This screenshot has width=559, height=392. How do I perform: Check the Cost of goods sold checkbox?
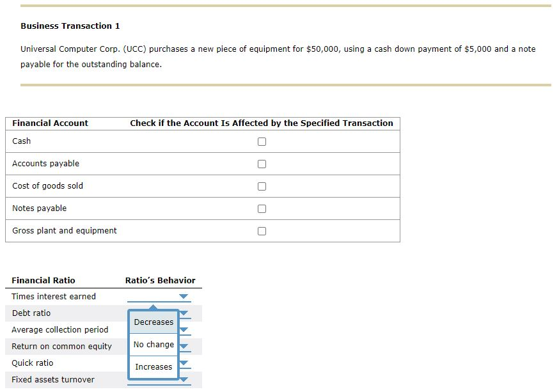[261, 186]
